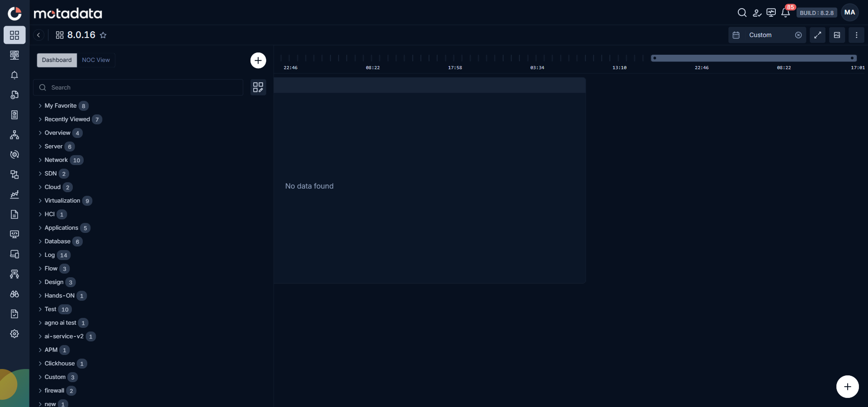Screen dimensions: 868x407
Task: Click the dashboard Search input field
Action: (138, 87)
